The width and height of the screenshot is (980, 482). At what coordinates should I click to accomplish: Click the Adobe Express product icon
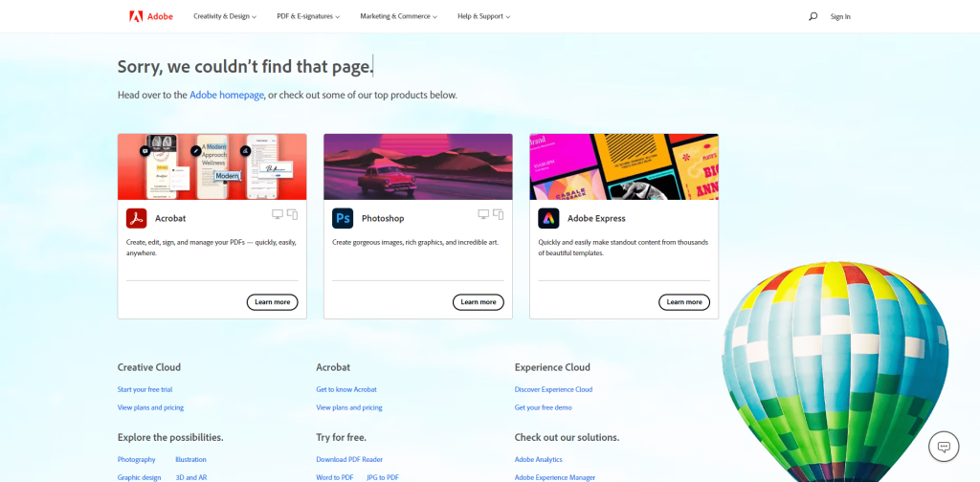[548, 218]
